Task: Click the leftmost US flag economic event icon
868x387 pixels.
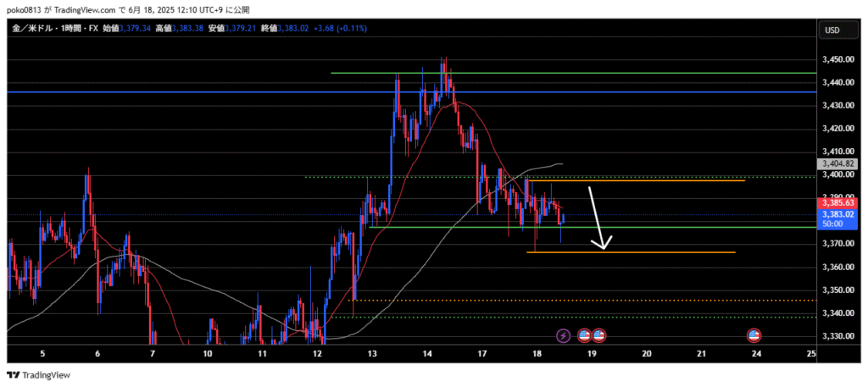Action: point(584,336)
